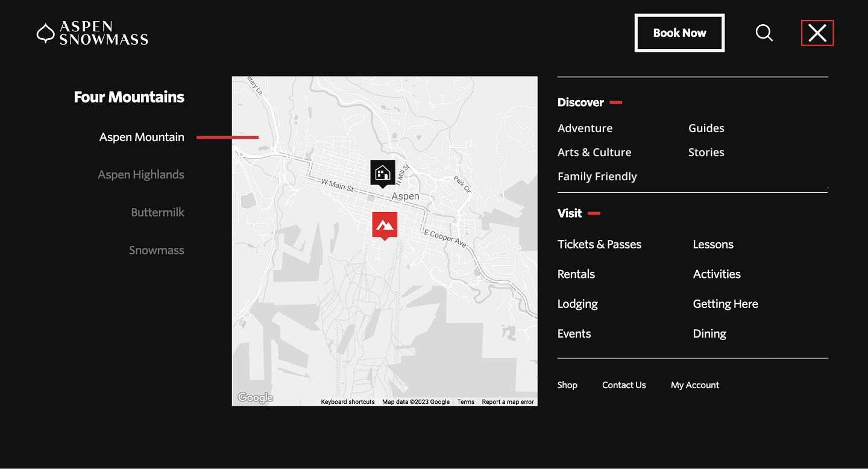868x469 pixels.
Task: Click the Four Mountains heading
Action: tap(129, 97)
